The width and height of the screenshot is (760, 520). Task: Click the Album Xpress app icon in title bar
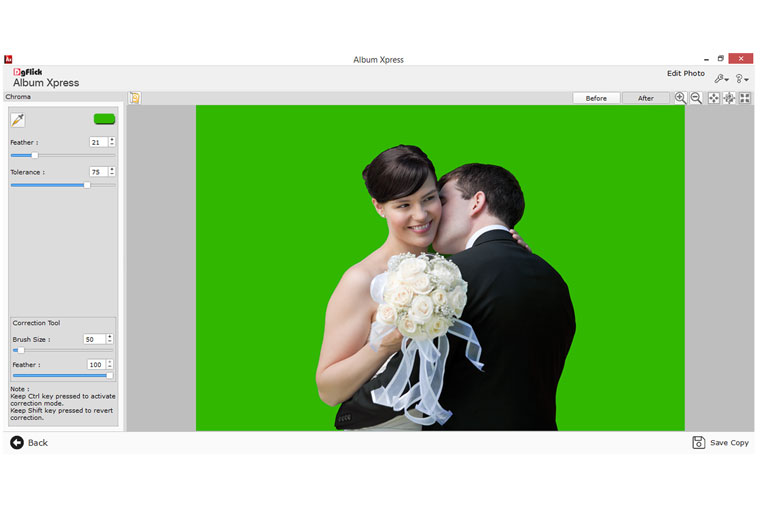tap(8, 59)
